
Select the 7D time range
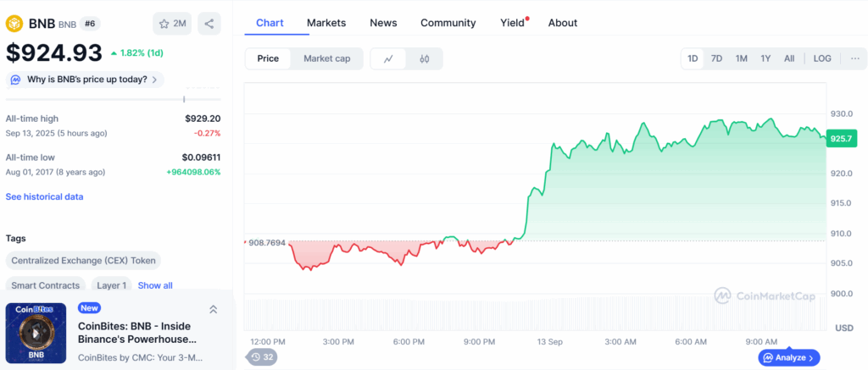(x=717, y=58)
